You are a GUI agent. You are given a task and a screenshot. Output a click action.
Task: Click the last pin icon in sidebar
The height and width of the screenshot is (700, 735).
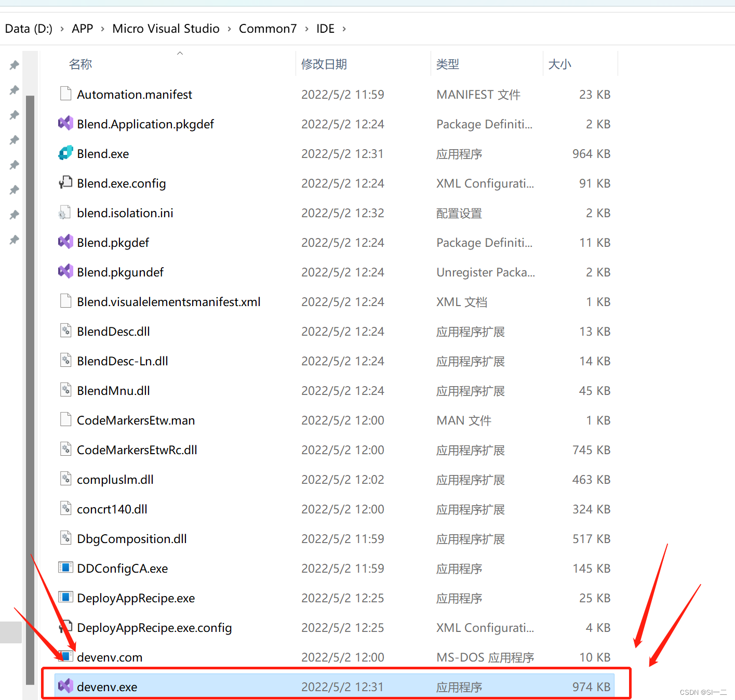pos(15,240)
